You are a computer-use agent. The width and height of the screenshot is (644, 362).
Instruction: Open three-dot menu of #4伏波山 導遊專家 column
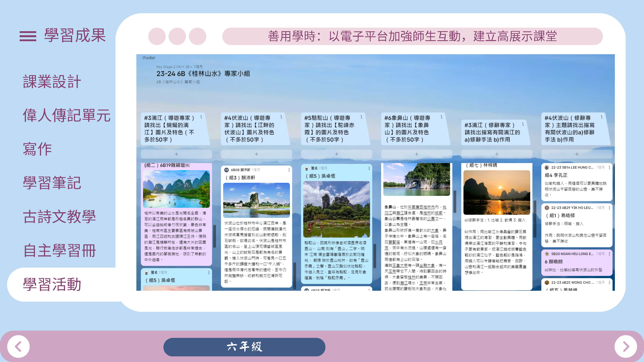[281, 117]
